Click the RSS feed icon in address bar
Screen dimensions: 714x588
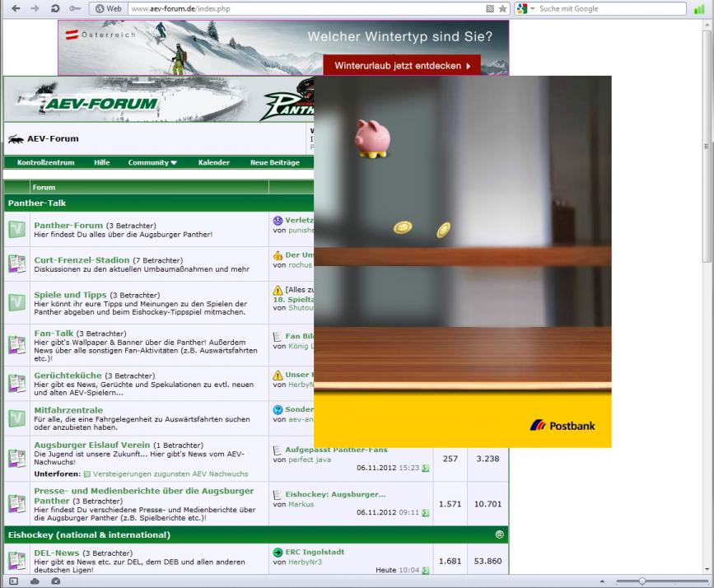(490, 9)
